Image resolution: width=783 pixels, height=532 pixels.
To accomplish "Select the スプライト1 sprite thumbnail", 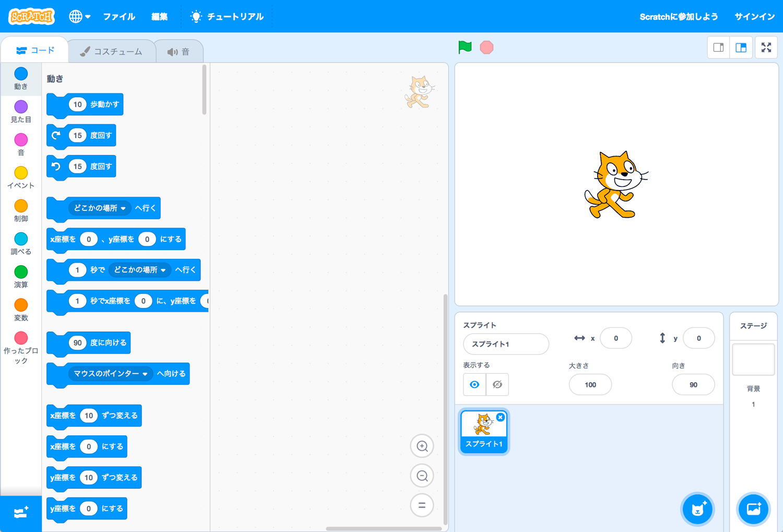I will coord(484,431).
